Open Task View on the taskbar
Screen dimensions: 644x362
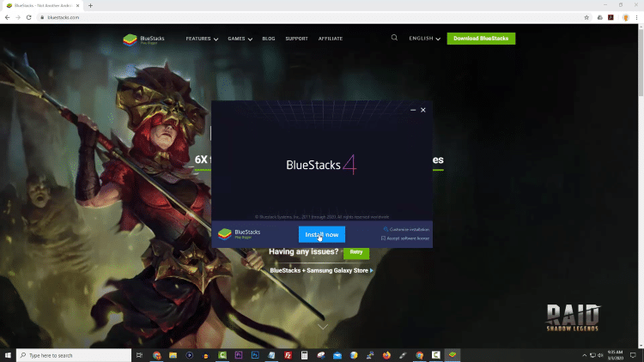[139, 355]
